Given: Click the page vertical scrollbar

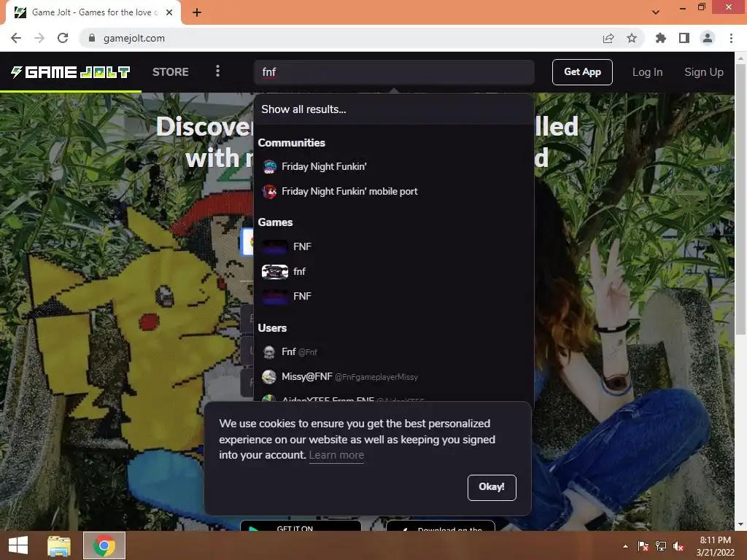Looking at the screenshot, I should click(x=741, y=199).
